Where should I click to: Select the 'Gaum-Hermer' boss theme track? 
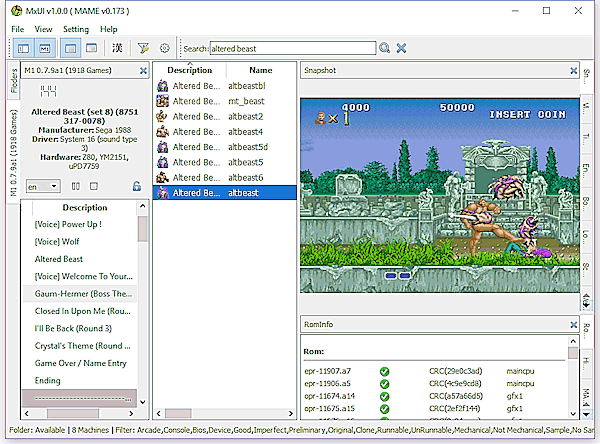tap(80, 293)
